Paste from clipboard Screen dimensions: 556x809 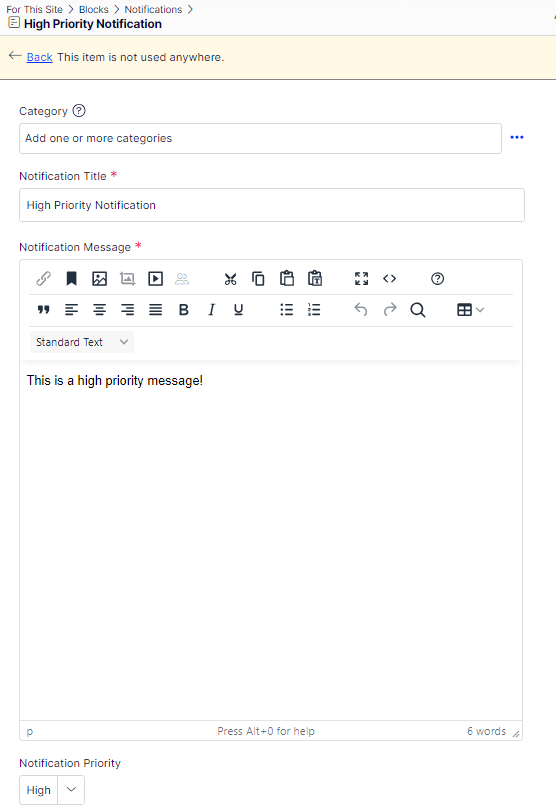[287, 279]
